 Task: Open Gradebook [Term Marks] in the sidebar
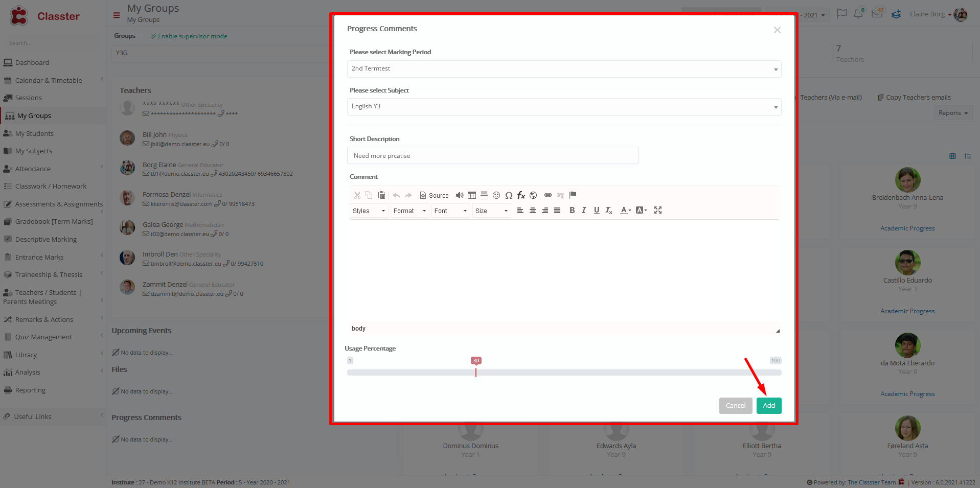[54, 222]
